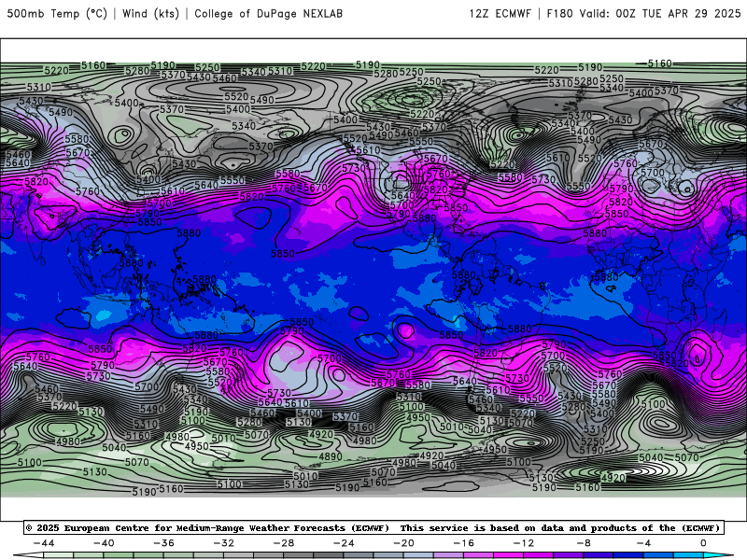Click the "Wind (kts)" header text
The image size is (747, 560).
click(150, 13)
